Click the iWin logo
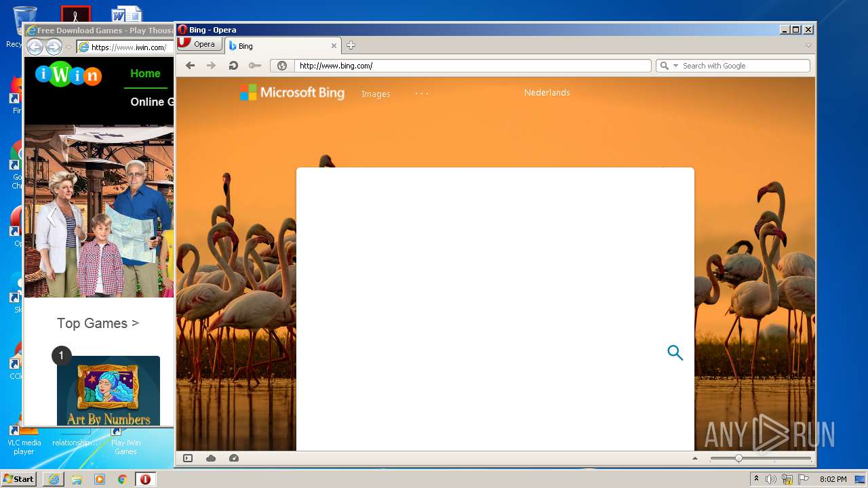Image resolution: width=868 pixels, height=488 pixels. (x=68, y=74)
